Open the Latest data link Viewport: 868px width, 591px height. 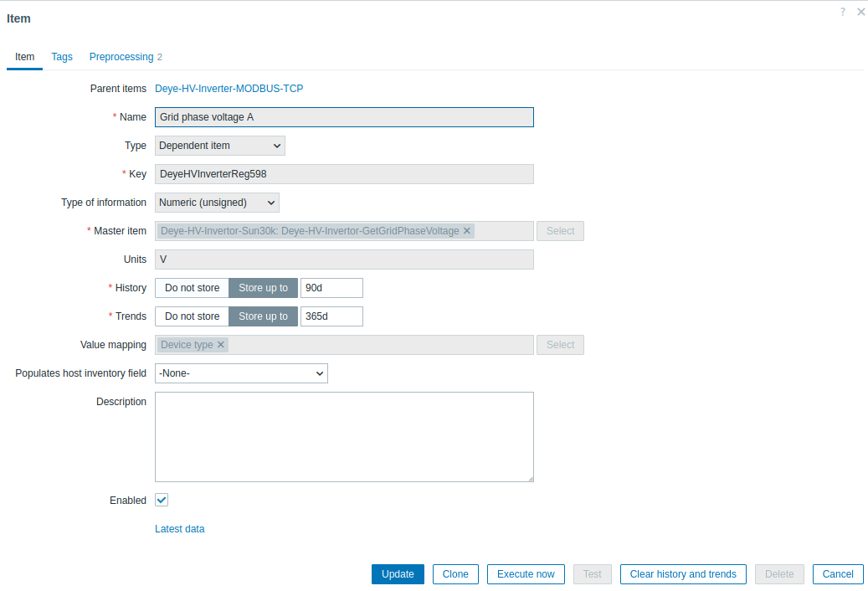[179, 529]
